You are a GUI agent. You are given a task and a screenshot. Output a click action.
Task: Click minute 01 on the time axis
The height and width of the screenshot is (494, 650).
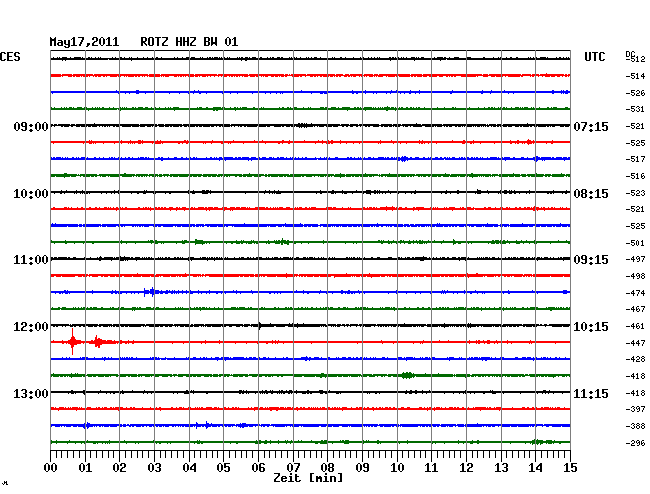[x=85, y=467]
